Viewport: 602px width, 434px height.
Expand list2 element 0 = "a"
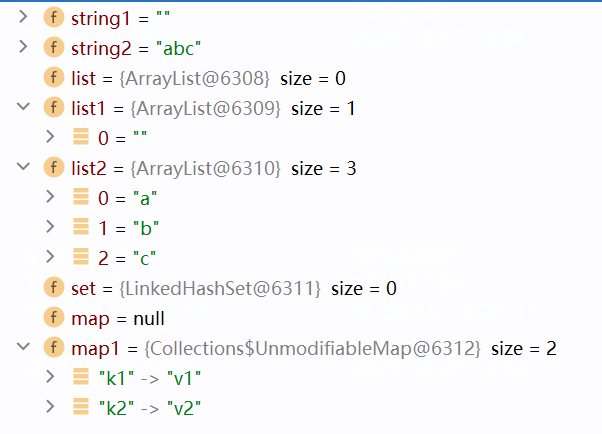[x=52, y=198]
